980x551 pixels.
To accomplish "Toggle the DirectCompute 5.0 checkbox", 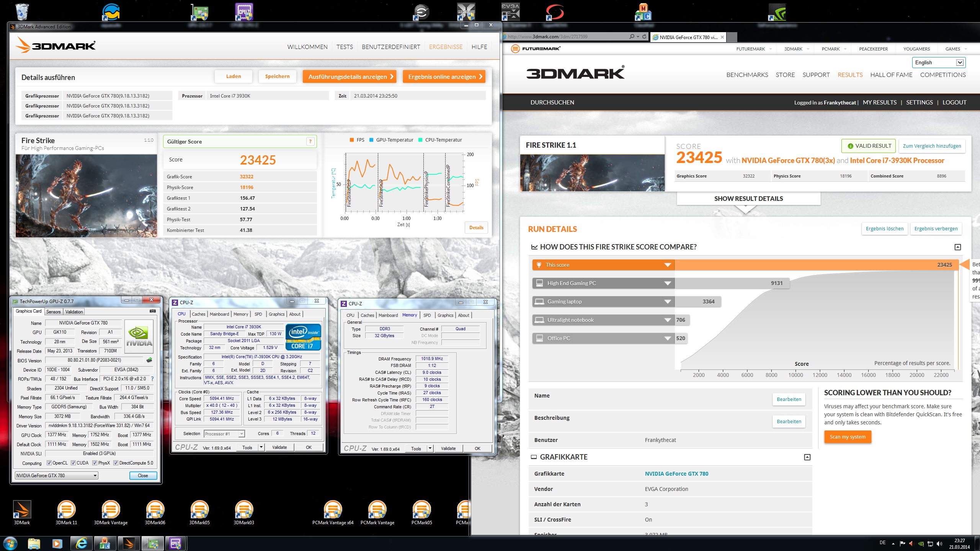I will click(x=116, y=463).
